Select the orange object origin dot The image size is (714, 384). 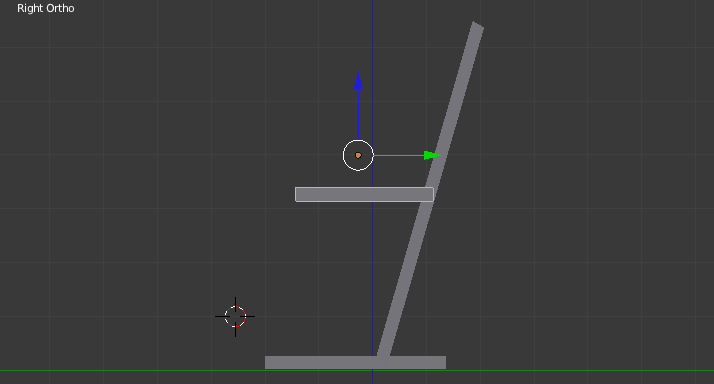(x=358, y=155)
